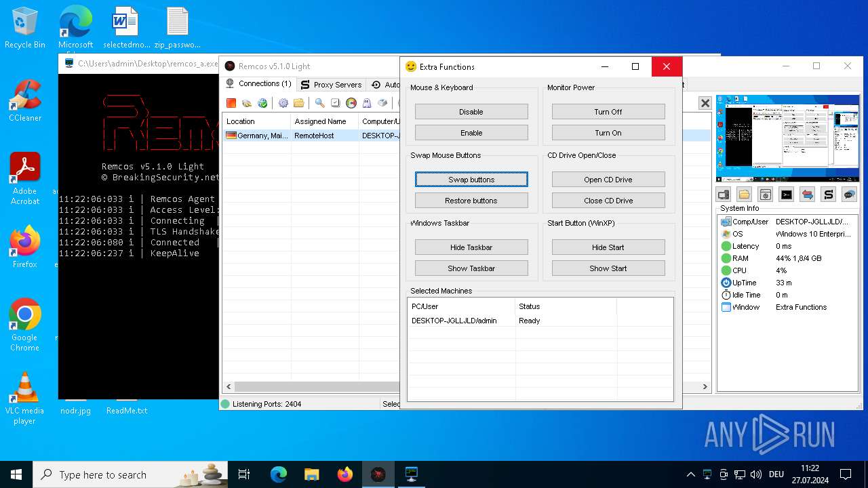Click Disable under Mouse & Keyboard
This screenshot has height=488, width=868.
[x=471, y=112]
